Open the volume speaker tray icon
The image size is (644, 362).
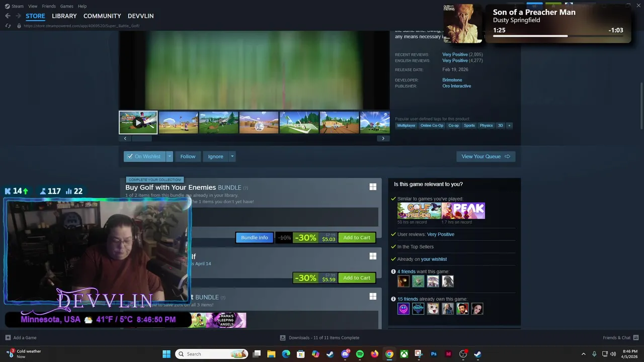tap(613, 354)
